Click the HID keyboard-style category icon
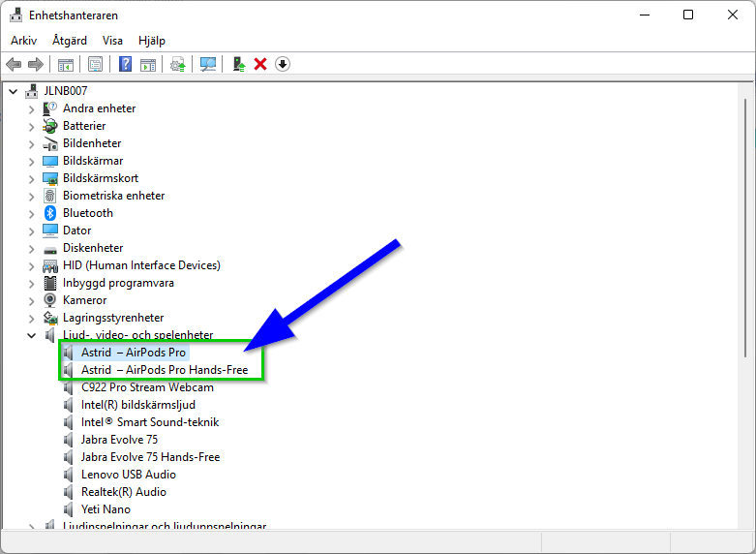 [x=50, y=265]
